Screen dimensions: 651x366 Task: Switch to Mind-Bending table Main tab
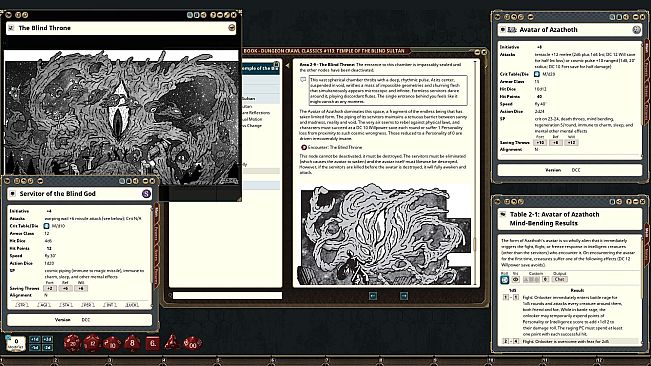tap(646, 232)
